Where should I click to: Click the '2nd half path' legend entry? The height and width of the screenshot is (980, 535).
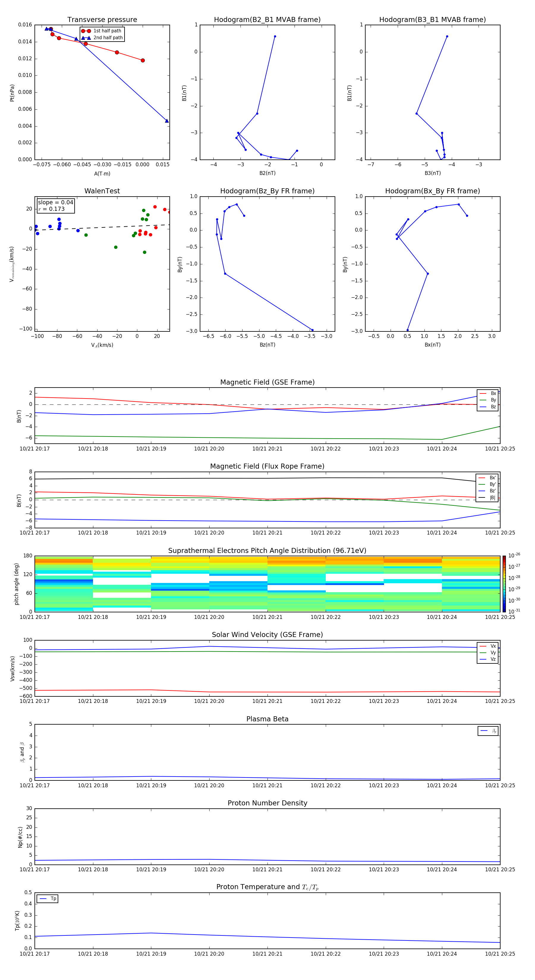(102, 38)
